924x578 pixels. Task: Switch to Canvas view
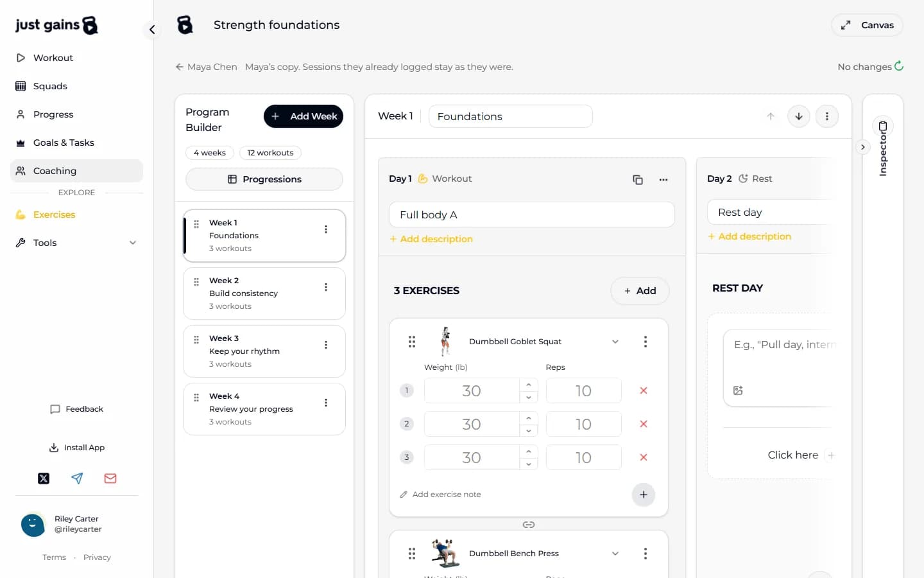867,25
